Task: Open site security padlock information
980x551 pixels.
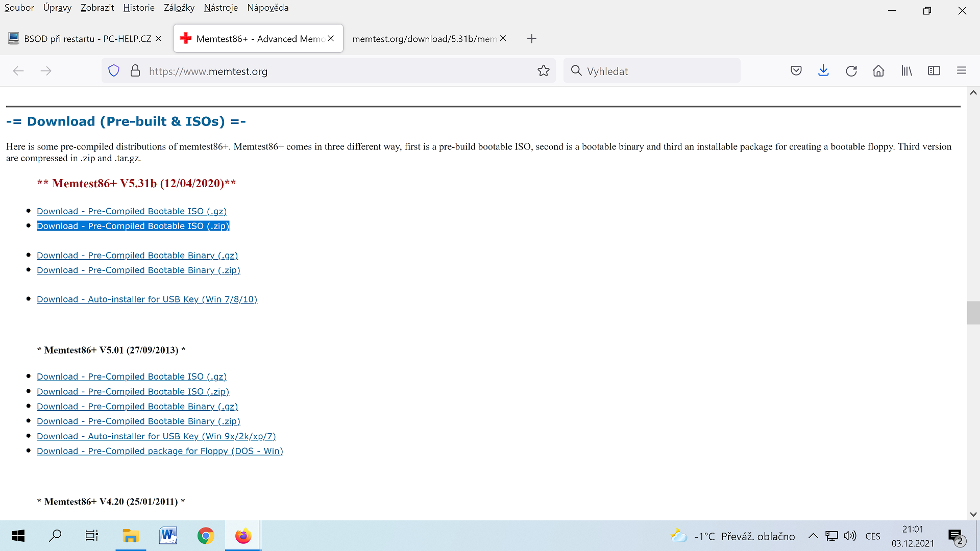Action: [x=135, y=71]
